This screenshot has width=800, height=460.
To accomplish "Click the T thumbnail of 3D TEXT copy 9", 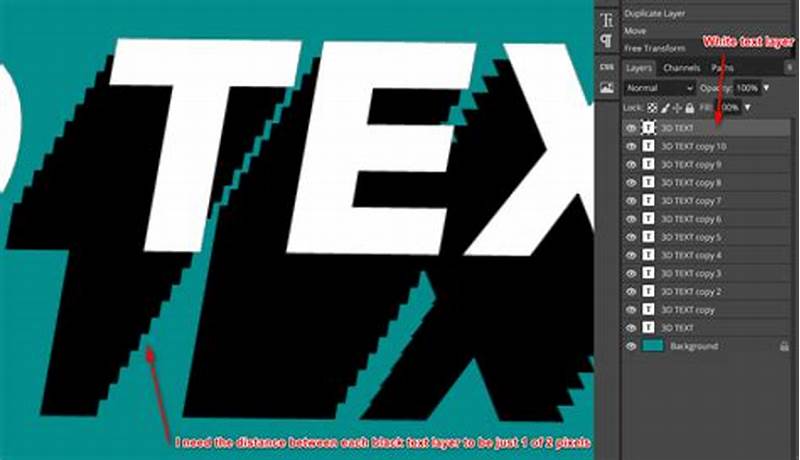I will pos(648,165).
